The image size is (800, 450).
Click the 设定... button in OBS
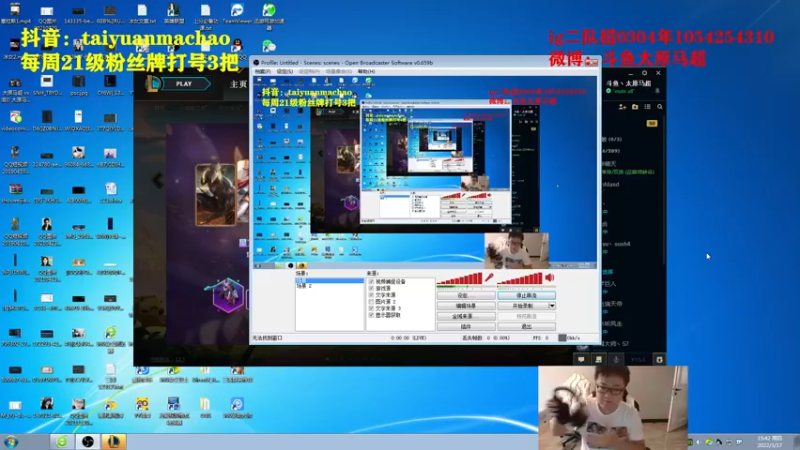pos(466,295)
